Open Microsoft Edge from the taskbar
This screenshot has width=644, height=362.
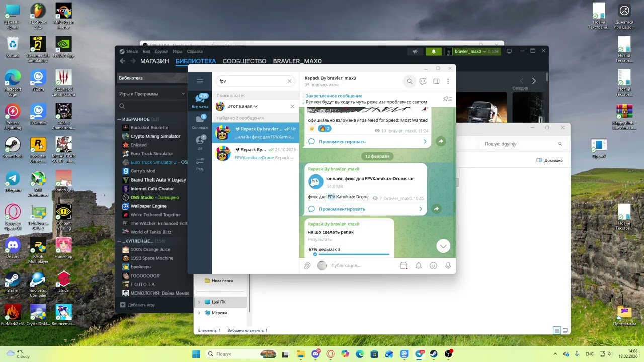click(360, 354)
